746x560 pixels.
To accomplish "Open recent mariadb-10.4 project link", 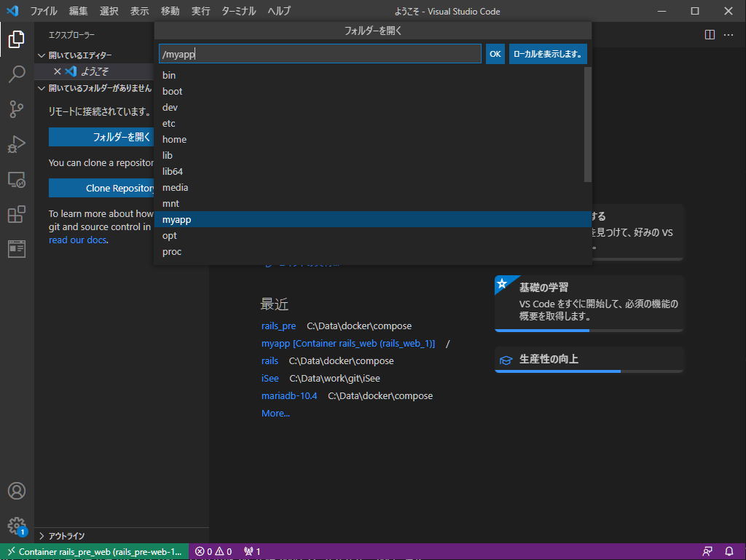I will point(289,396).
